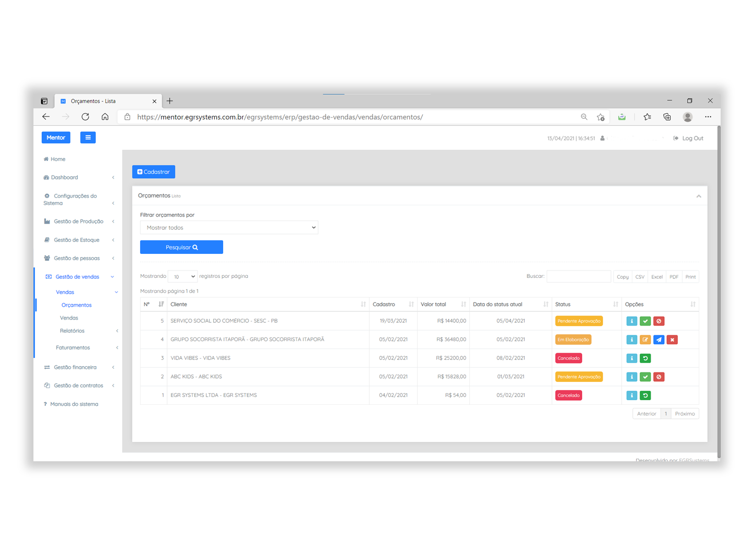Open Gestão financeira menu

click(78, 368)
